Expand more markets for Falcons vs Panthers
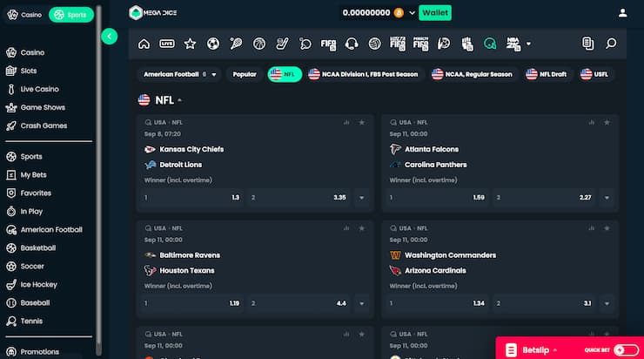The width and height of the screenshot is (644, 359). (x=607, y=198)
